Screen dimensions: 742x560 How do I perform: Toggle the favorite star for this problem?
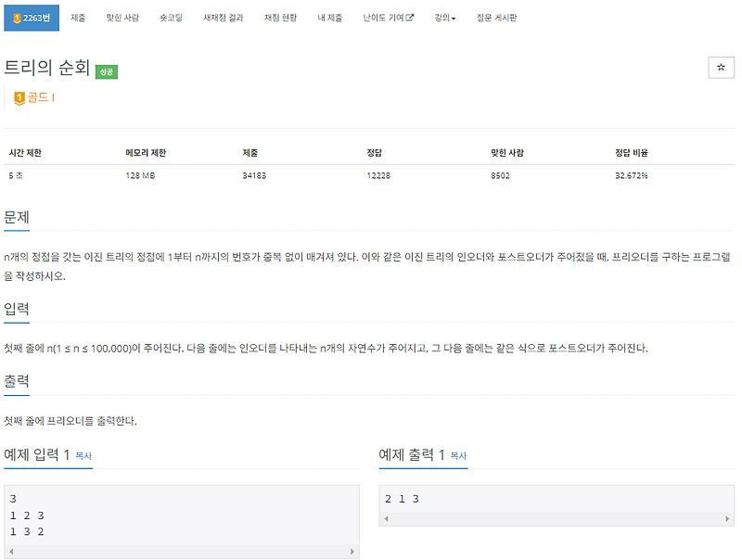(722, 68)
